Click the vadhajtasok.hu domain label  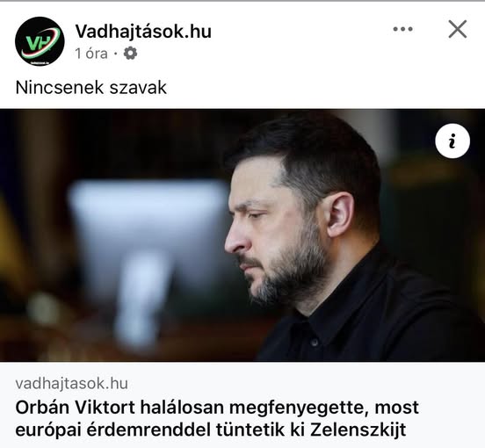(x=72, y=383)
